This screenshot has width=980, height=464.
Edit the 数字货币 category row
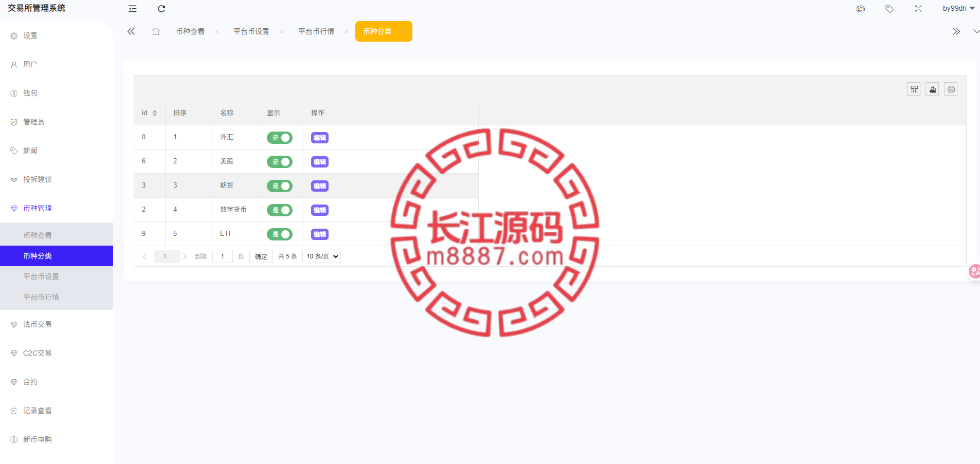point(320,210)
